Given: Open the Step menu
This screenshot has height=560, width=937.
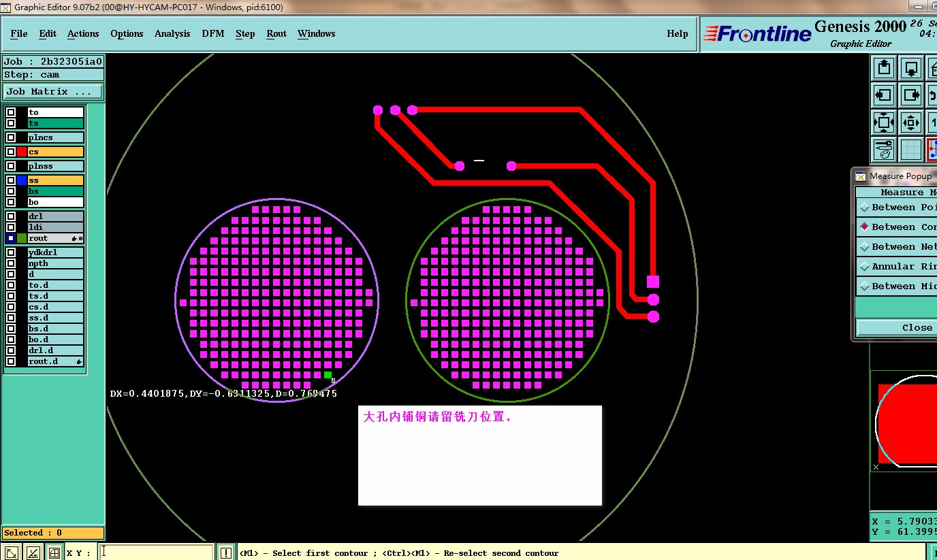Looking at the screenshot, I should point(245,33).
